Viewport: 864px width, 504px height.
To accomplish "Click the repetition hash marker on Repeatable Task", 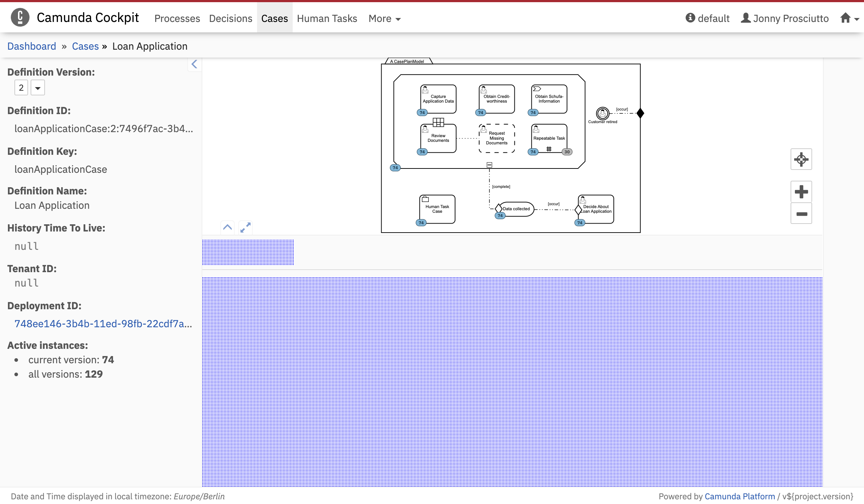I will click(x=549, y=149).
